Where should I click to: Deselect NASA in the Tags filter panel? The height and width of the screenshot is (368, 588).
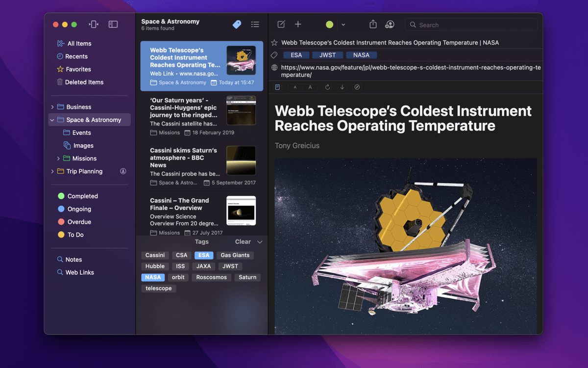click(153, 277)
